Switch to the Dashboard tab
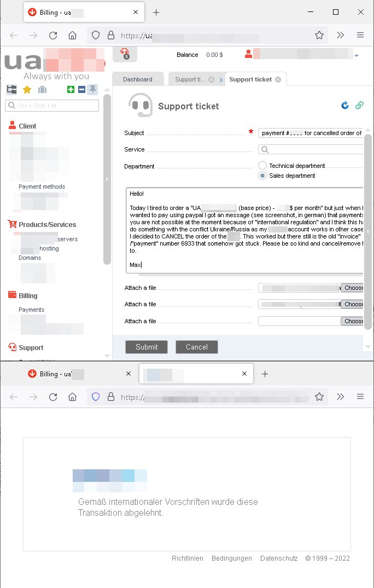 point(137,79)
